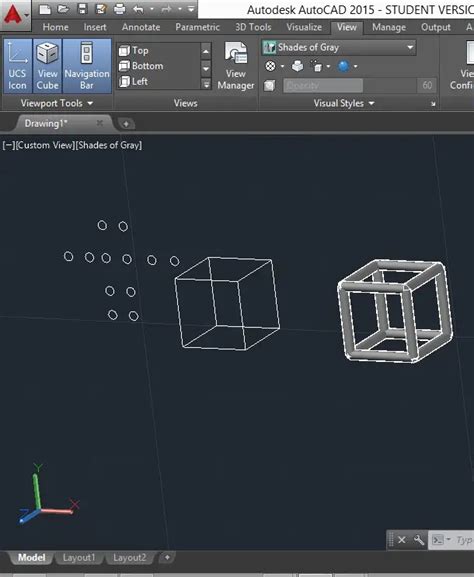Viewport: 474px width, 577px height.
Task: Click the UCS axis icon in viewport
Action: 48,493
